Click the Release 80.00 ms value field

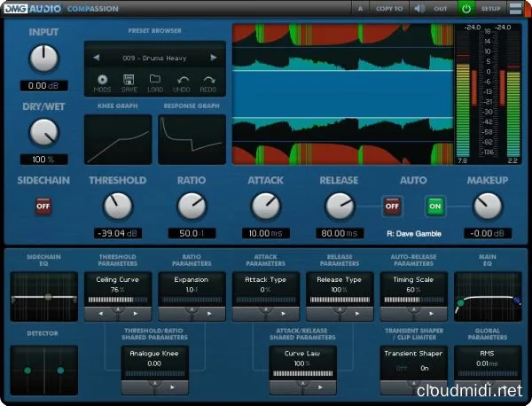(x=340, y=233)
